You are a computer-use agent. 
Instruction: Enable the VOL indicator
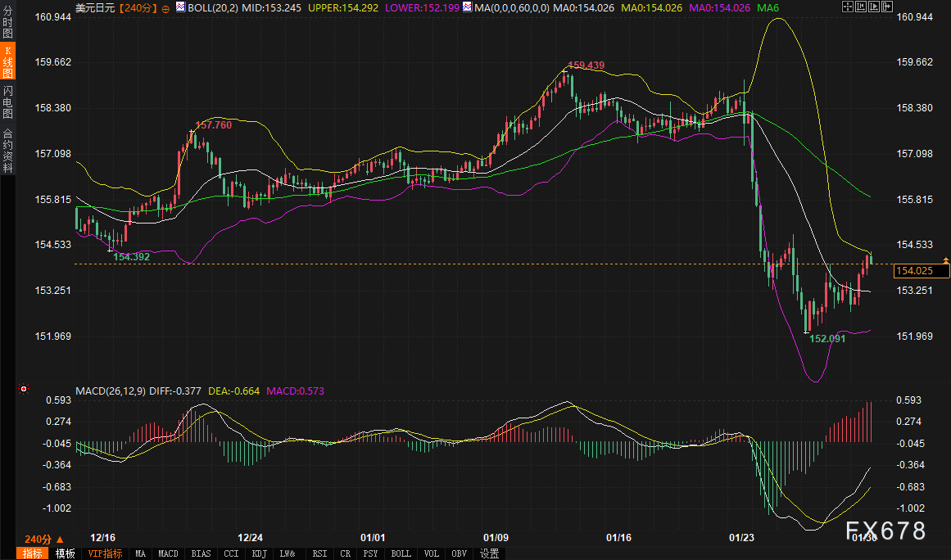click(x=431, y=553)
